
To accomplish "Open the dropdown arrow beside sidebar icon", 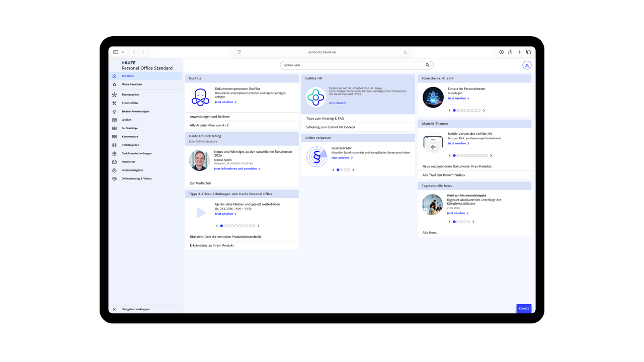I will click(123, 52).
